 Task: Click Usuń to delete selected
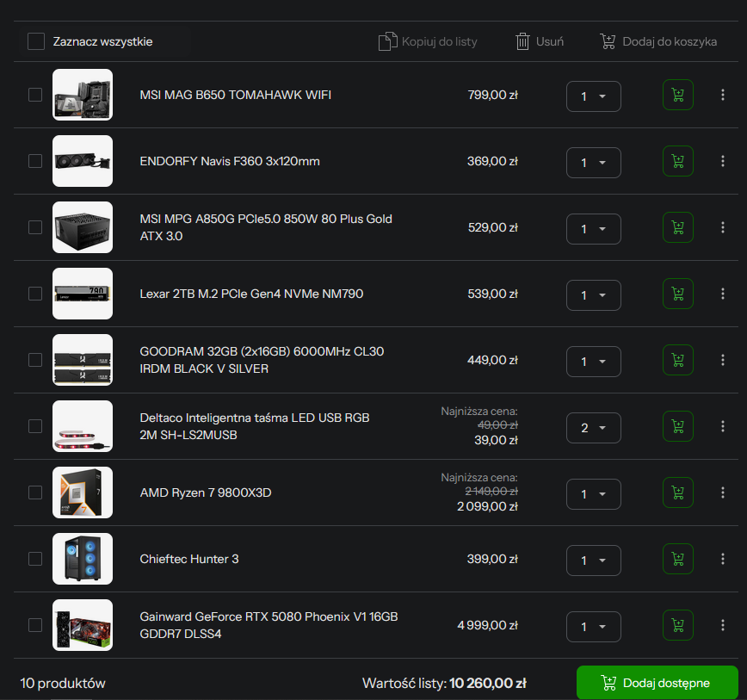(x=540, y=41)
